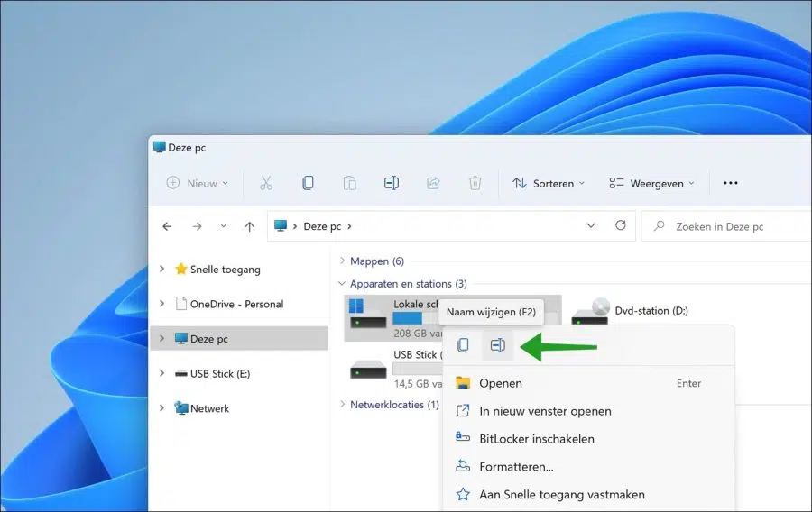
Task: Click the OneDrive document icon in sidebar
Action: pyautogui.click(x=180, y=304)
